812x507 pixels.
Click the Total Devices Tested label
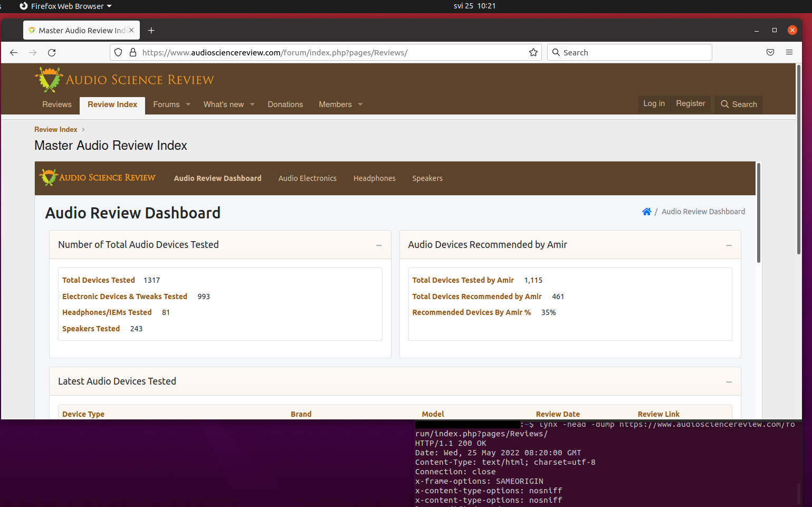coord(99,281)
